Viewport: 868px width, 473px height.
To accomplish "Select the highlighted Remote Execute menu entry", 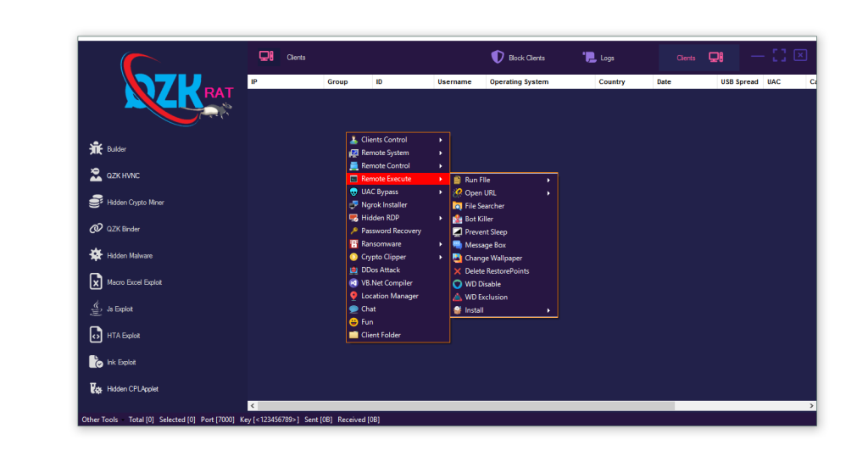I will [398, 178].
